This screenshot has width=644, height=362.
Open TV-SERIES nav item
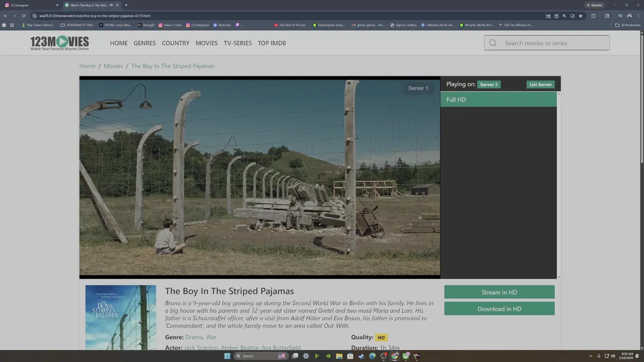pyautogui.click(x=238, y=43)
